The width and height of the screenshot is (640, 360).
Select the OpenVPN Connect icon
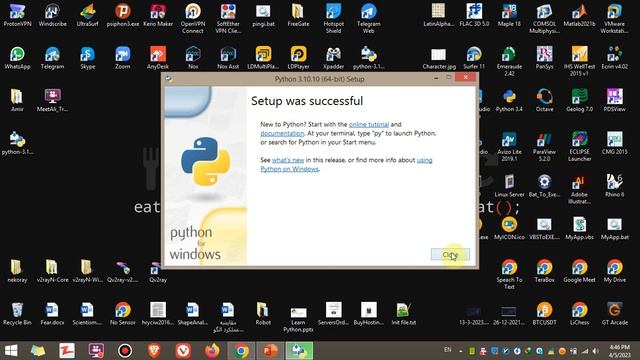click(193, 19)
